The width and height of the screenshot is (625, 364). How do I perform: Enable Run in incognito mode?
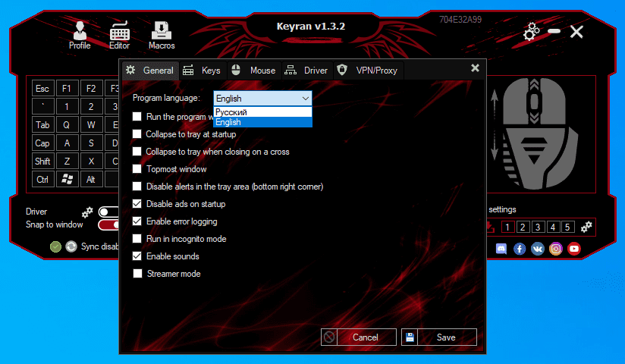[x=137, y=238]
